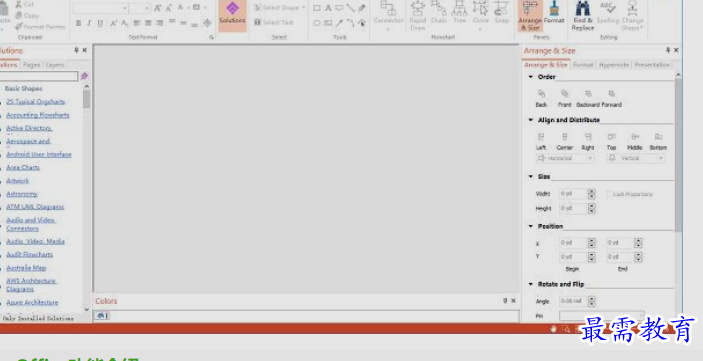
Task: Toggle the Arrange & Size panel button
Action: 530,15
